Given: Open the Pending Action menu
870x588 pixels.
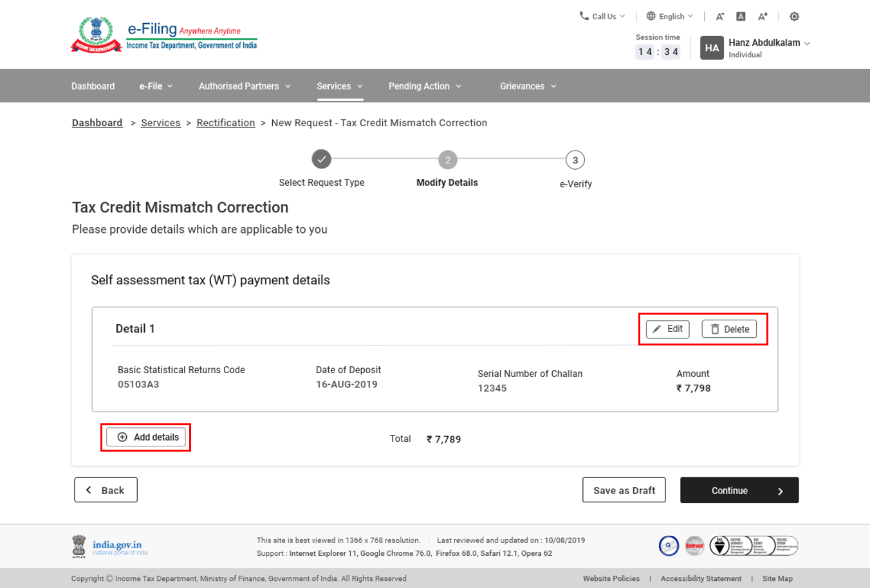Looking at the screenshot, I should [x=425, y=86].
